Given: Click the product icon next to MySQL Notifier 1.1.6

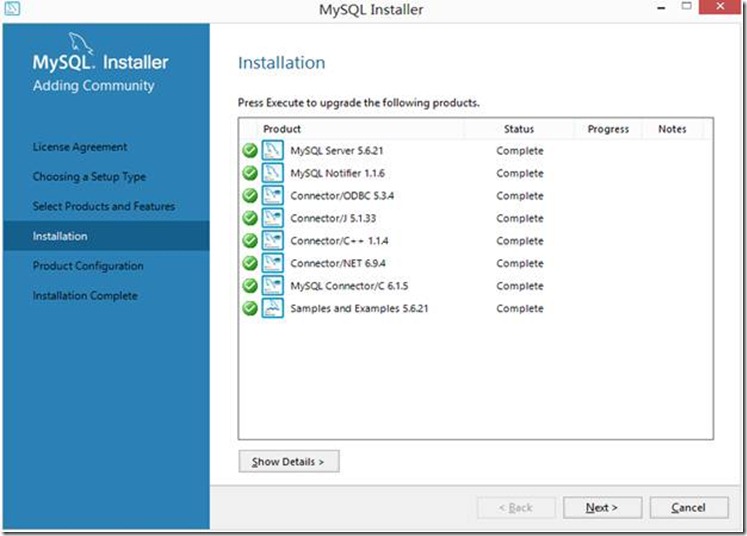Looking at the screenshot, I should pos(273,172).
